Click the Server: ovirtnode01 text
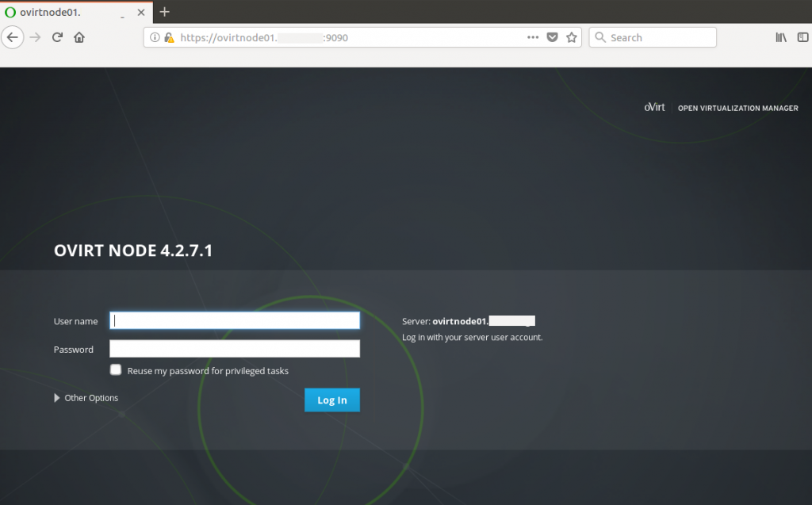Screen dimensions: 812x505 pos(468,321)
